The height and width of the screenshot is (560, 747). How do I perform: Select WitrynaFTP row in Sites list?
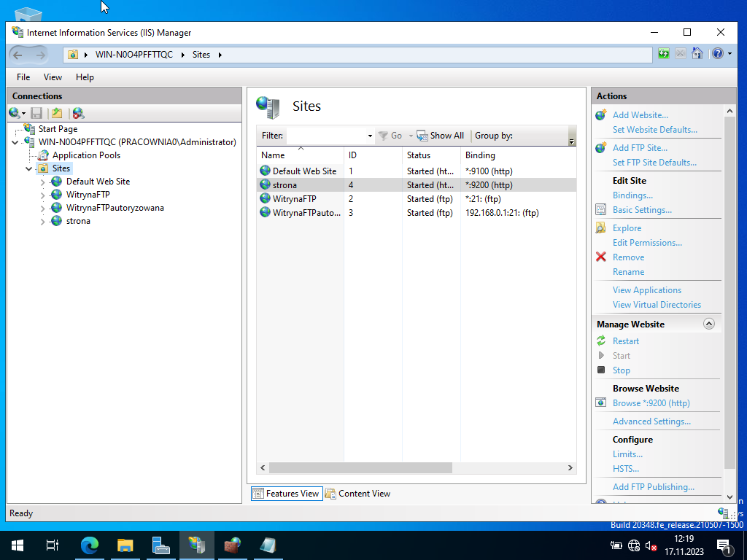(417, 198)
